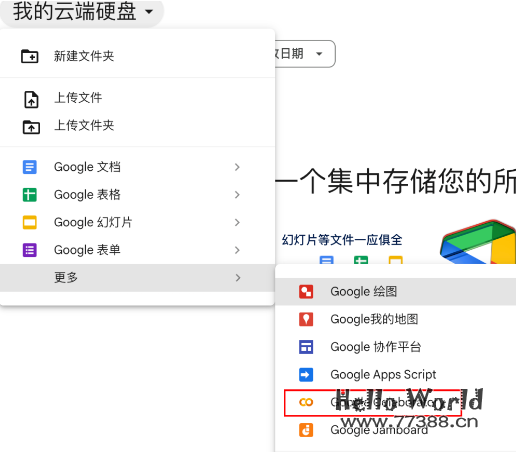Image resolution: width=516 pixels, height=452 pixels.
Task: Click the red Google Drawings icon
Action: (x=306, y=292)
